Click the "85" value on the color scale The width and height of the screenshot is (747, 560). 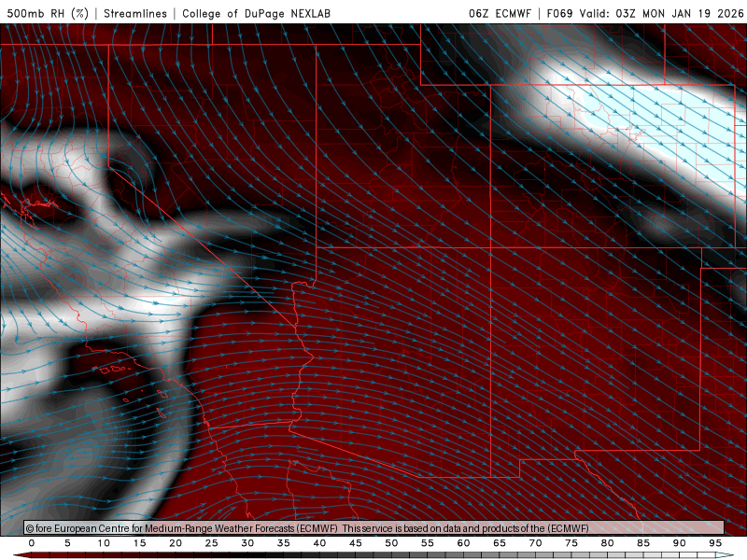643,543
